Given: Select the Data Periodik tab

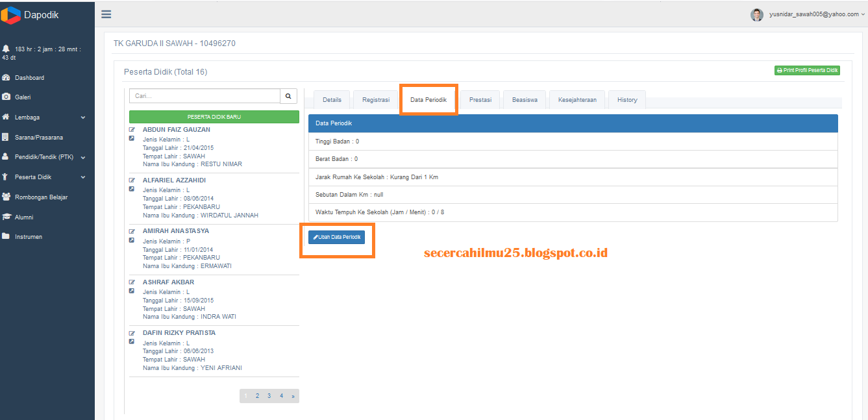Looking at the screenshot, I should [428, 99].
